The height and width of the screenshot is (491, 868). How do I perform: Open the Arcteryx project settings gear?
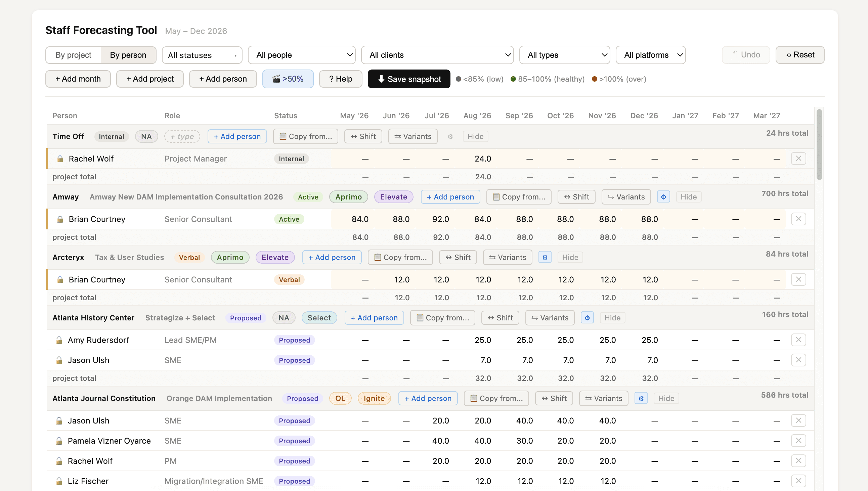click(x=545, y=257)
